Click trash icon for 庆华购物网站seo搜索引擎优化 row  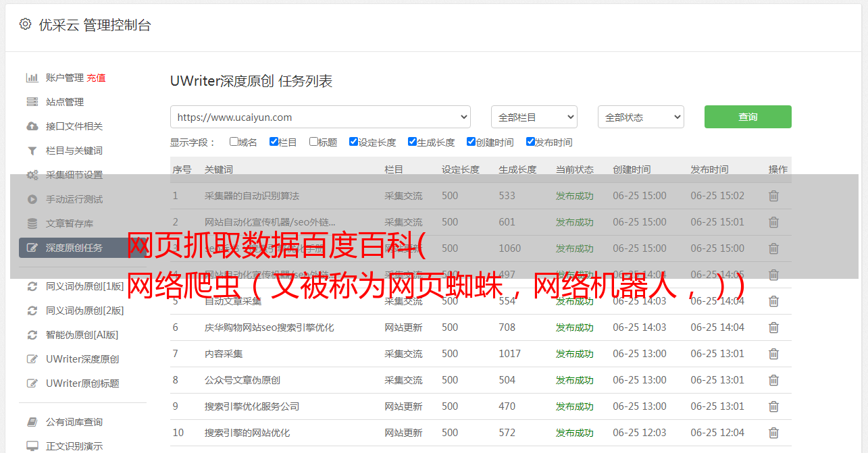pos(773,327)
